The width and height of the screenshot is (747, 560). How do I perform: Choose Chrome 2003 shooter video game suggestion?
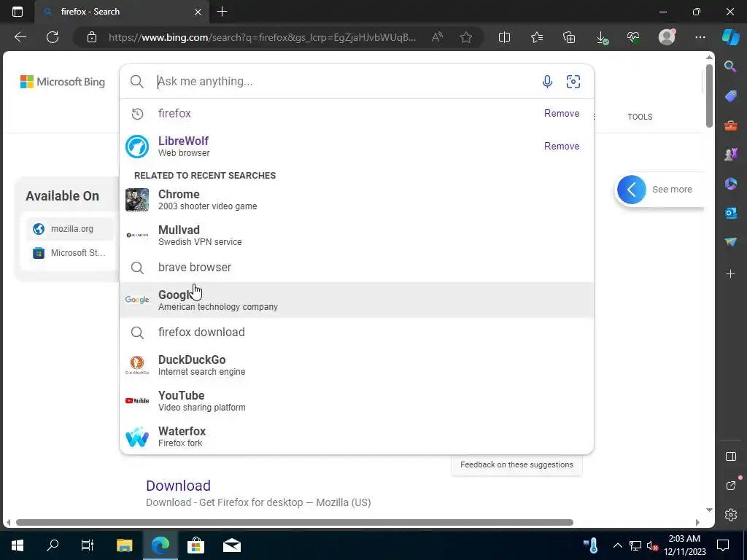tap(356, 200)
